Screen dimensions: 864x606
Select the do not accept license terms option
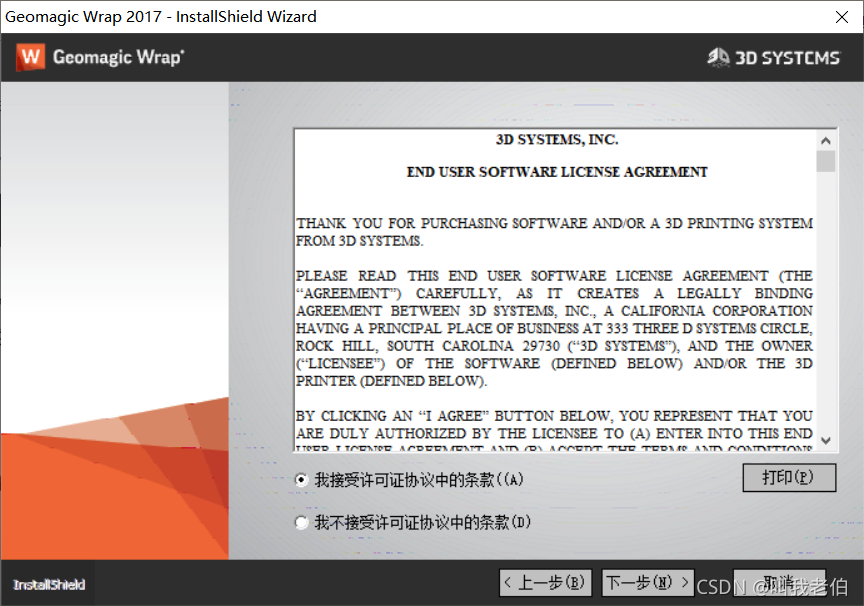(x=301, y=522)
